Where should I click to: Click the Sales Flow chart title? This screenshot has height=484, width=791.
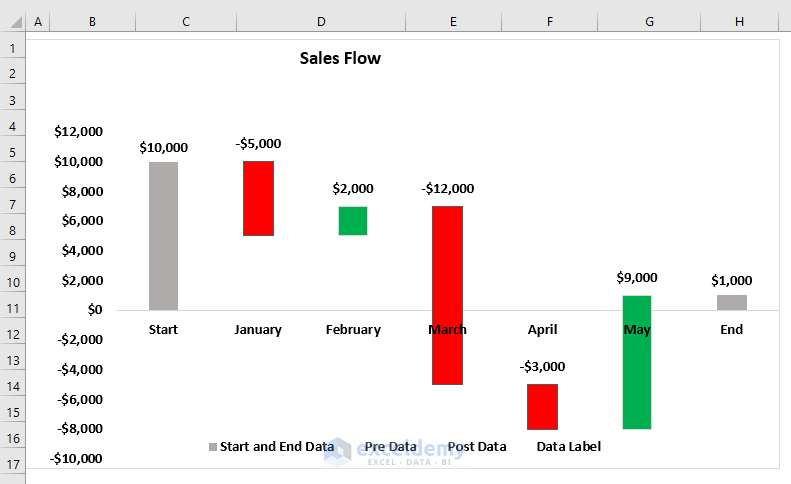[340, 58]
